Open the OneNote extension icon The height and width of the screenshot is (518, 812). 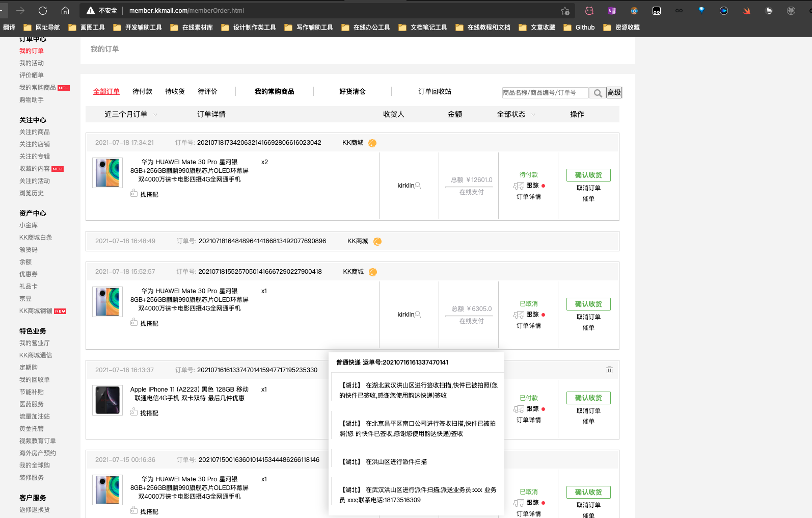click(x=612, y=11)
